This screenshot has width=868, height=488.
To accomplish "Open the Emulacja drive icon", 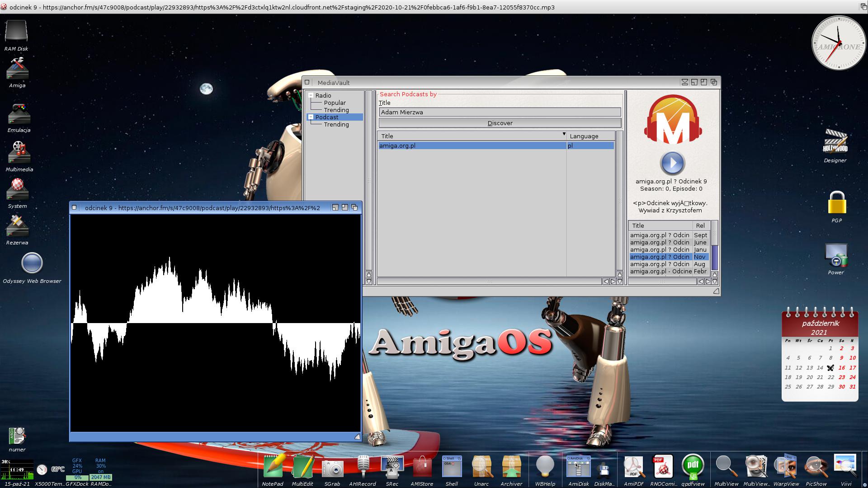I will tap(19, 114).
